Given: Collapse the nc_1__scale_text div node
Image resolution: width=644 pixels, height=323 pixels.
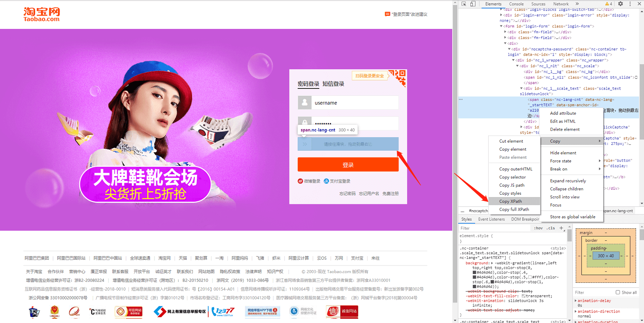Looking at the screenshot, I should coord(522,88).
